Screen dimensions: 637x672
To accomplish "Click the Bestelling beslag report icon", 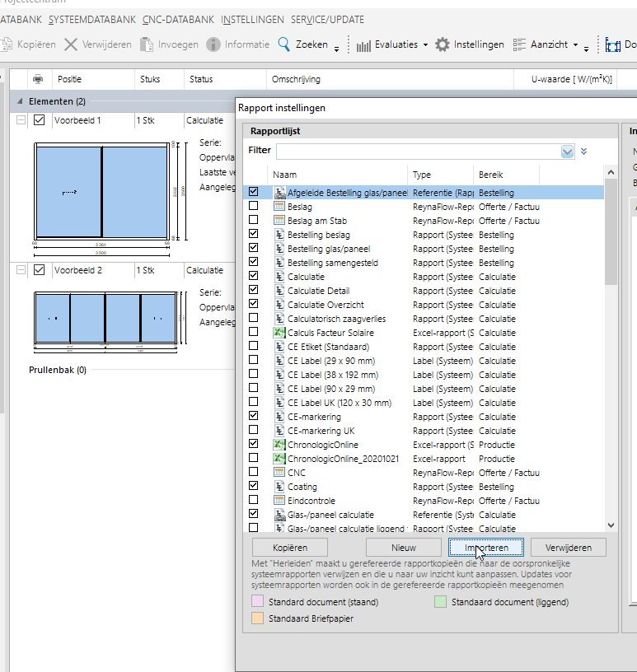I will click(x=279, y=235).
